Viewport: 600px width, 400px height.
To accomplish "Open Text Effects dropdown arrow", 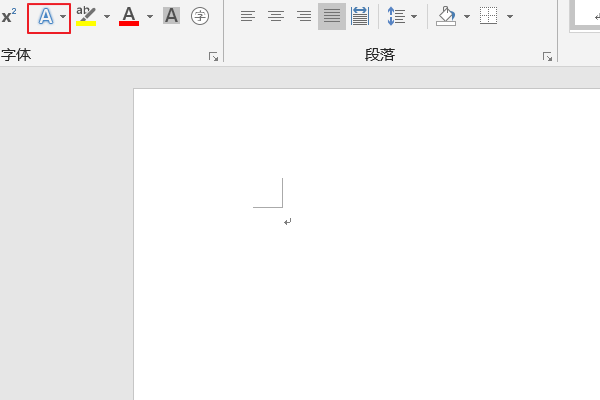I will 63,17.
